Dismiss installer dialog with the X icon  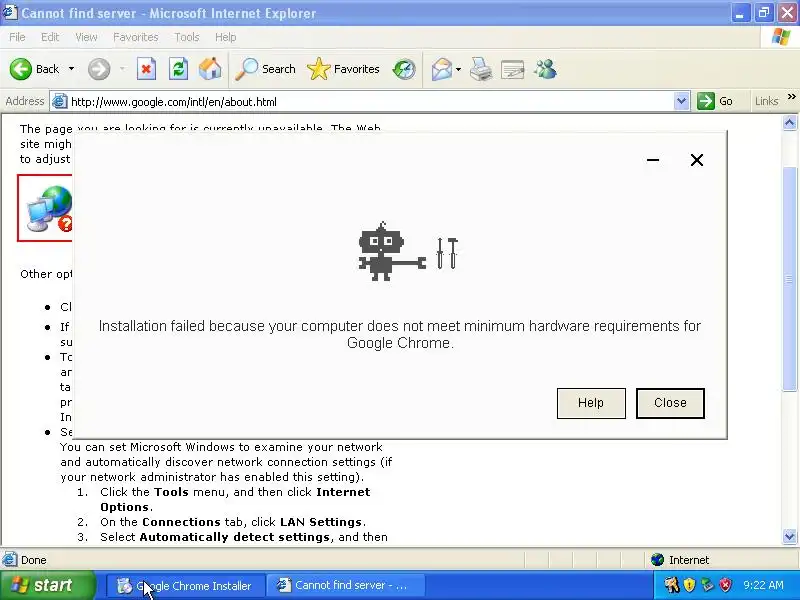[696, 160]
